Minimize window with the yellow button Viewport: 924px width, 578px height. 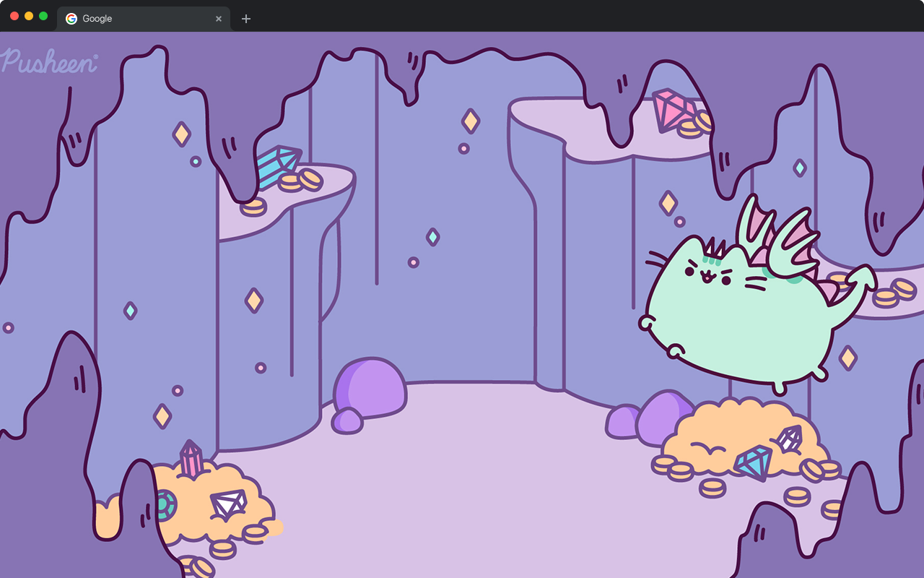pos(29,16)
